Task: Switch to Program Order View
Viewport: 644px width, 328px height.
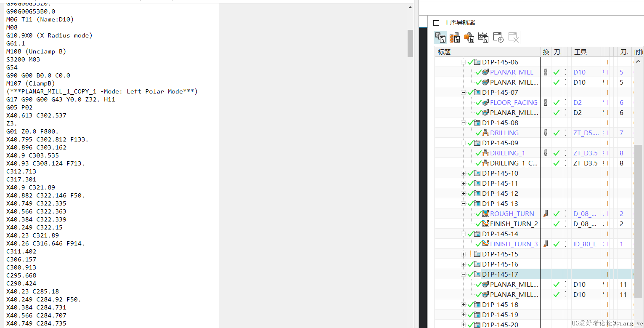Action: tap(440, 37)
